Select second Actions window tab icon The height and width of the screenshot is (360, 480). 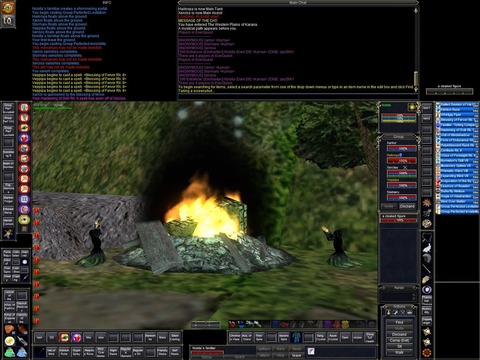point(395,313)
